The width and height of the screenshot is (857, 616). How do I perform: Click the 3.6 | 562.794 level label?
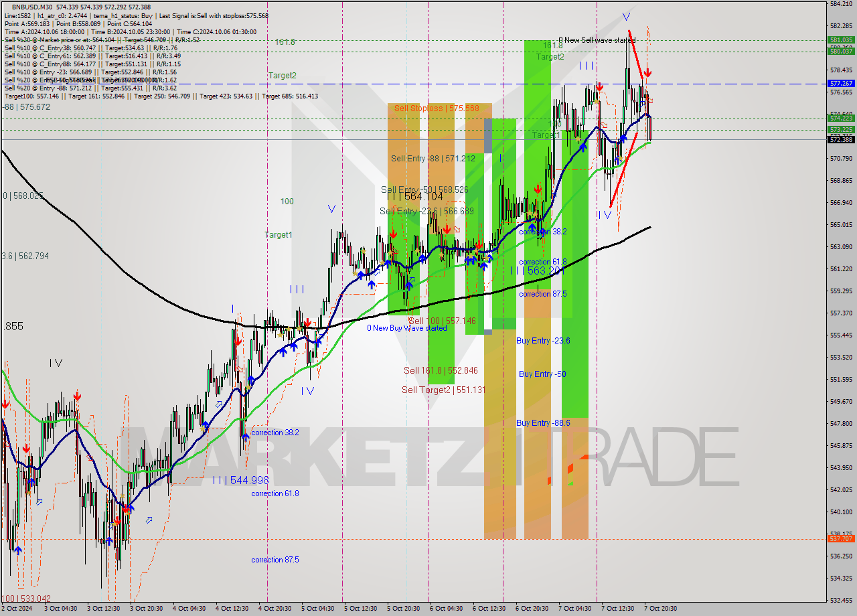coord(25,256)
